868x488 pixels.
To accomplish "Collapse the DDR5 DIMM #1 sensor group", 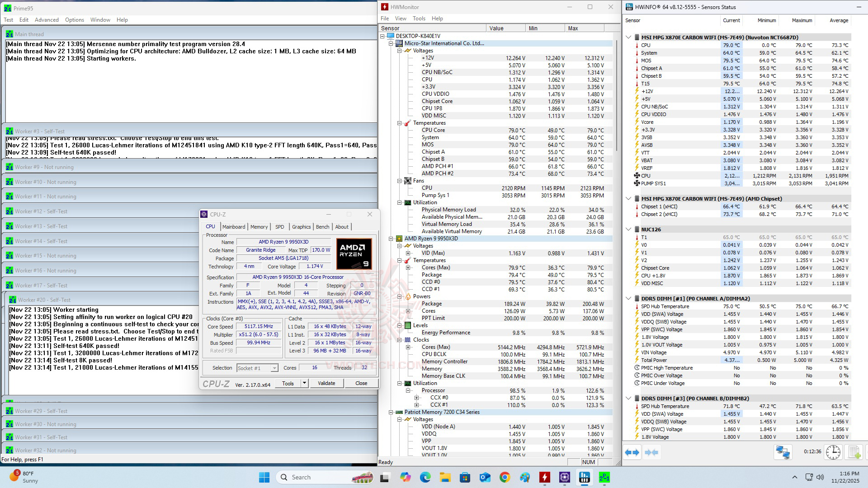I will (x=628, y=298).
